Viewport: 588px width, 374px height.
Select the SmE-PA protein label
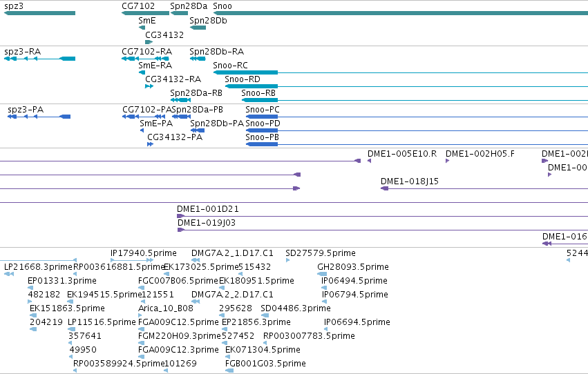tap(156, 124)
